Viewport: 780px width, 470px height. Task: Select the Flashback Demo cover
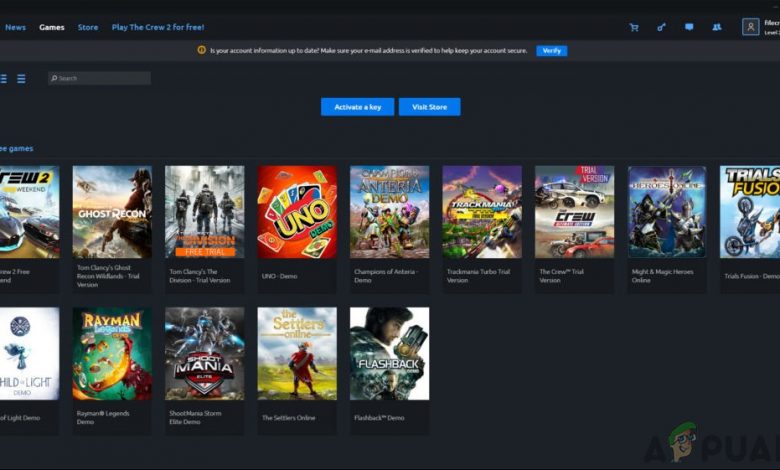click(390, 354)
